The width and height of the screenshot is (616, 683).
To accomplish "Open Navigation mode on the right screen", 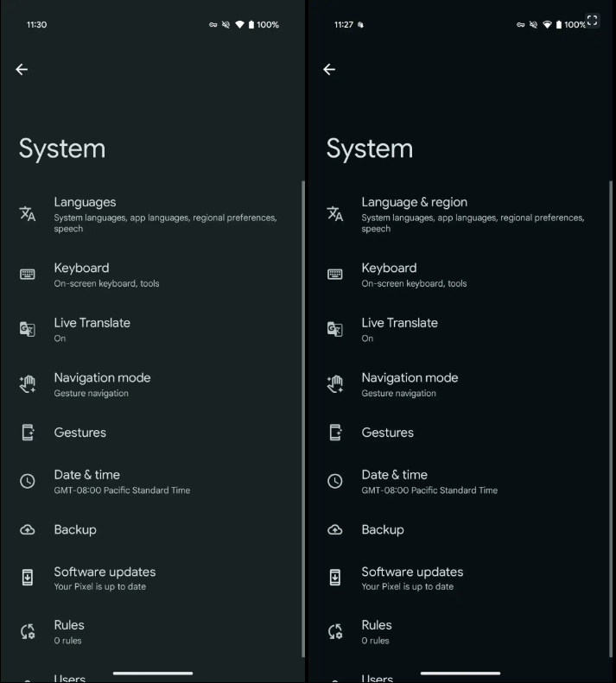I will pos(459,384).
